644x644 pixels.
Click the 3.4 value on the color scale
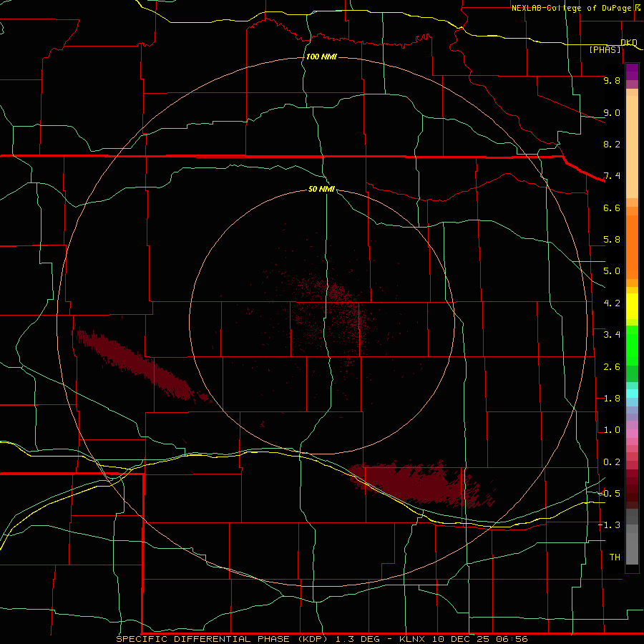tap(612, 335)
